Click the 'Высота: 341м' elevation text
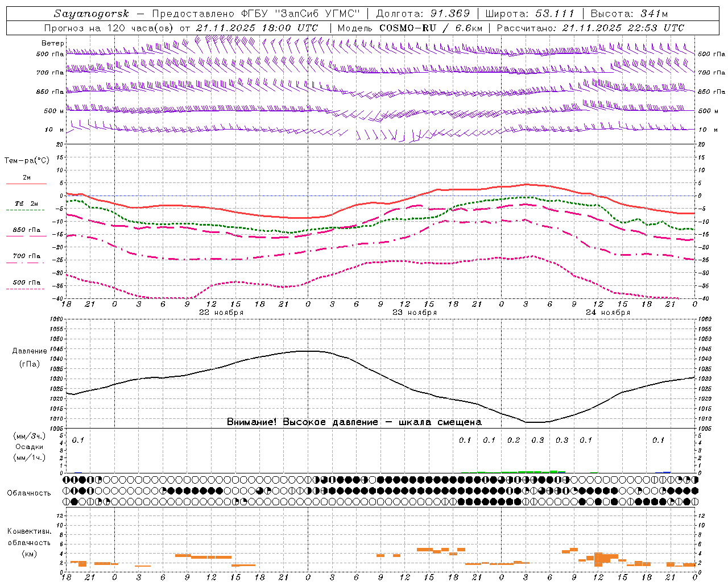The image size is (728, 582). [629, 14]
